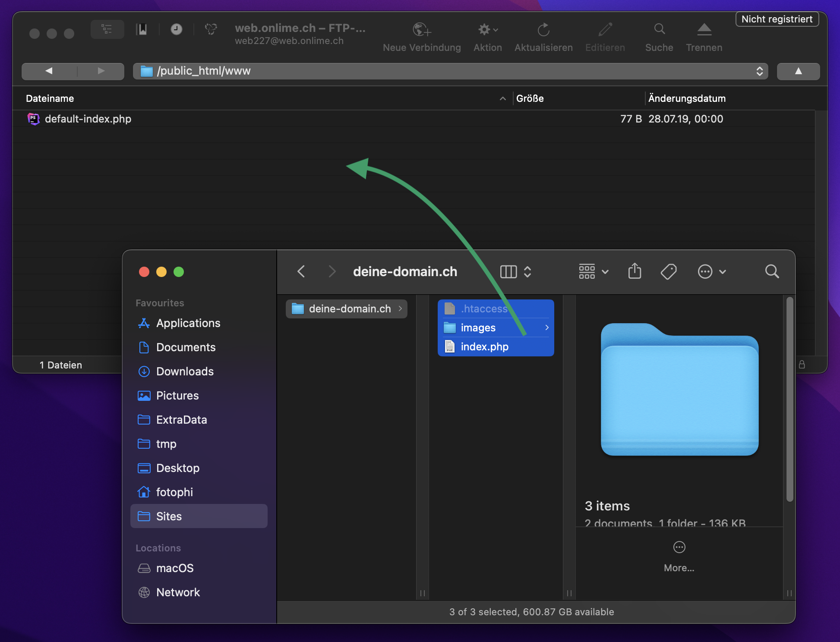Open Documents in Finder sidebar
Image resolution: width=840 pixels, height=642 pixels.
click(199, 347)
